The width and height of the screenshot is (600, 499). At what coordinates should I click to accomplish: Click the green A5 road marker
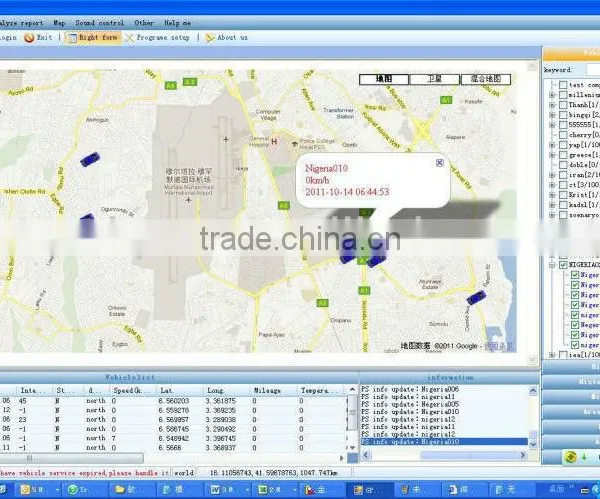coord(171,85)
